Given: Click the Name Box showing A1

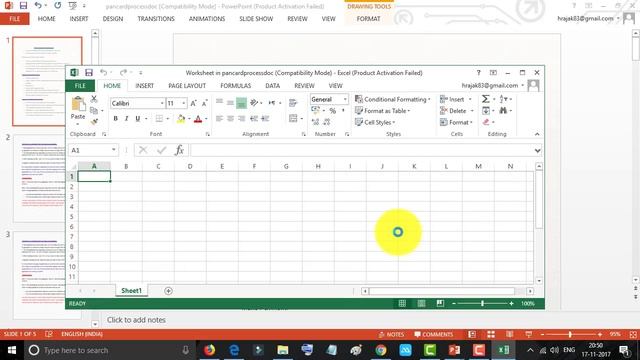Looking at the screenshot, I should pos(89,150).
